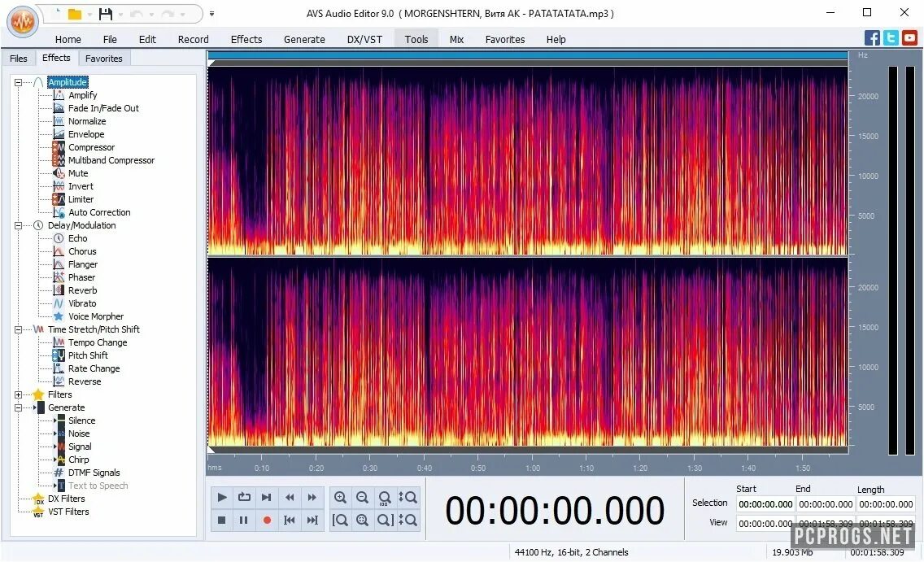The height and width of the screenshot is (562, 924).
Task: Click the Fast Forward button
Action: (312, 498)
